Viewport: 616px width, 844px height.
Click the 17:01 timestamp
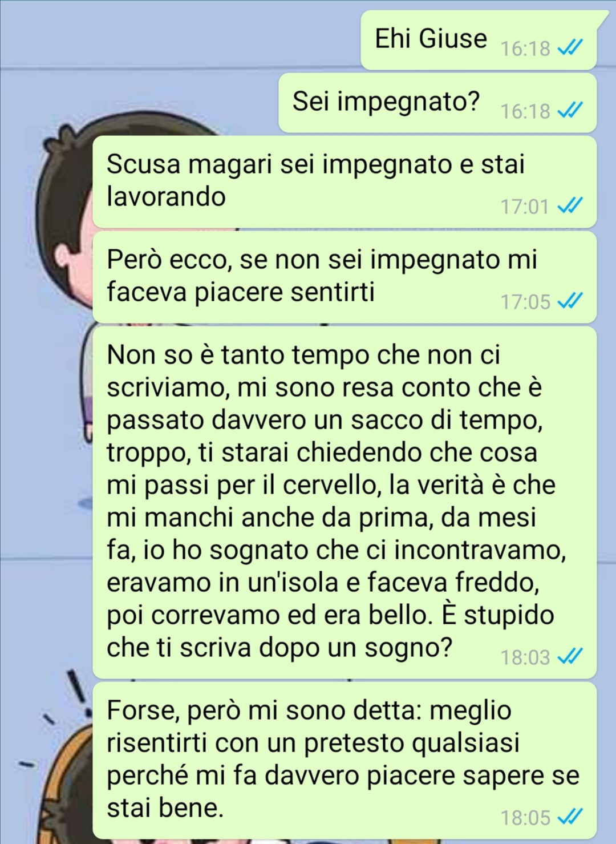coord(525,206)
